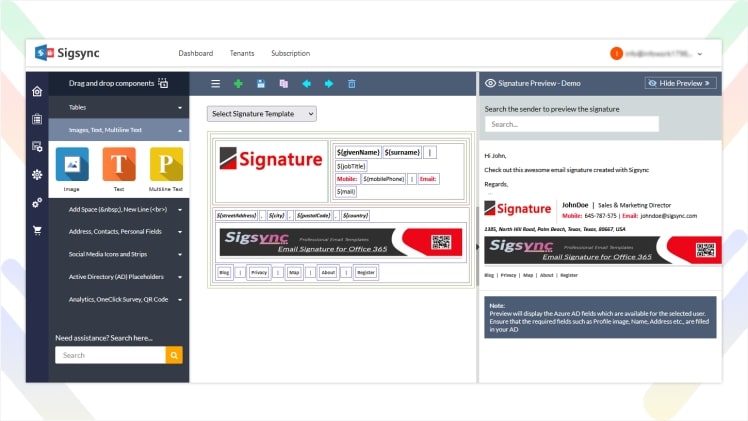Select the ${country} placeholder
The width and height of the screenshot is (748, 421).
tap(355, 216)
